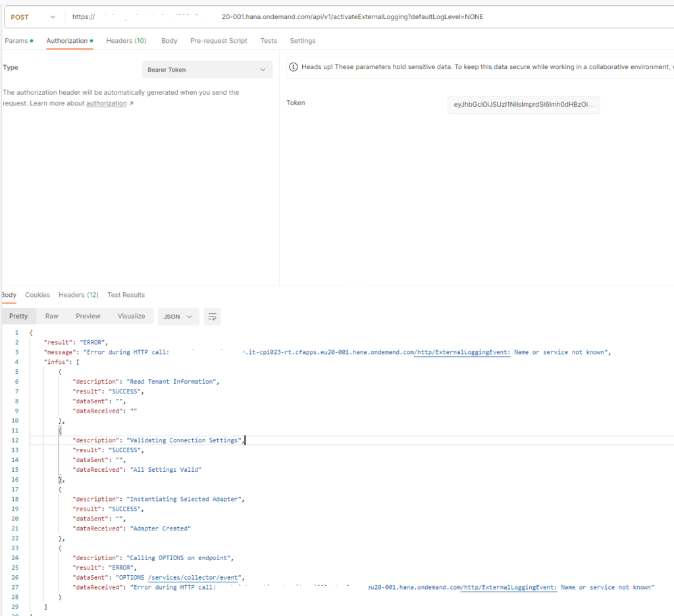The height and width of the screenshot is (616, 674).
Task: Toggle the wrap lines icon
Action: 212,317
